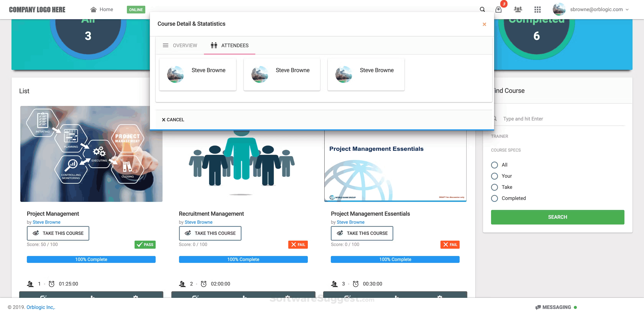Click the search magnifier icon in header
Image resolution: width=644 pixels, height=317 pixels.
point(482,10)
